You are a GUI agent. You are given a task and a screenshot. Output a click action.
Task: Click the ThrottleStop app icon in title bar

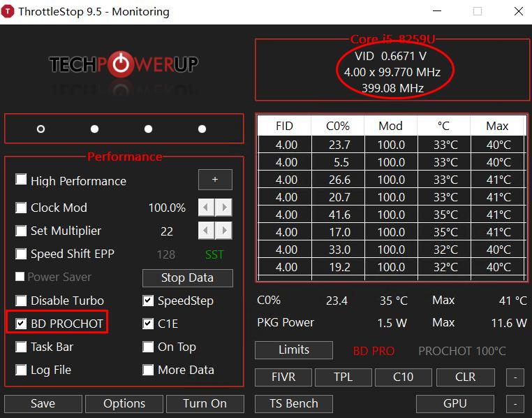tap(8, 11)
